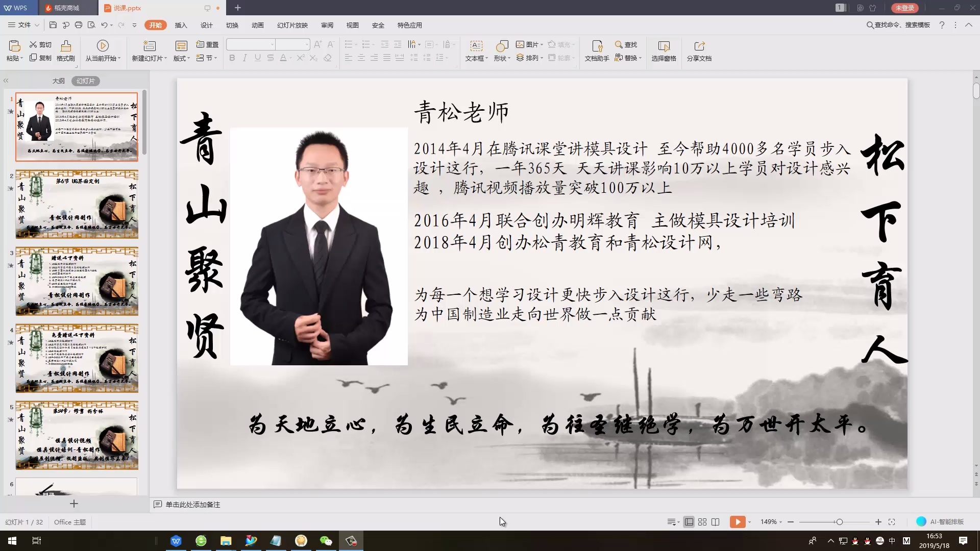Switch to slide sorter view toggle
The height and width of the screenshot is (551, 980).
[702, 522]
